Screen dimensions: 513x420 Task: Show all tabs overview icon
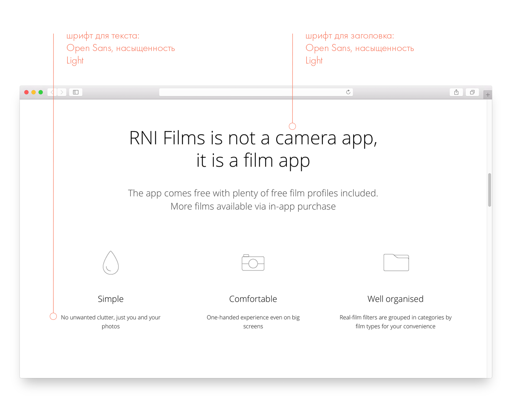click(472, 92)
